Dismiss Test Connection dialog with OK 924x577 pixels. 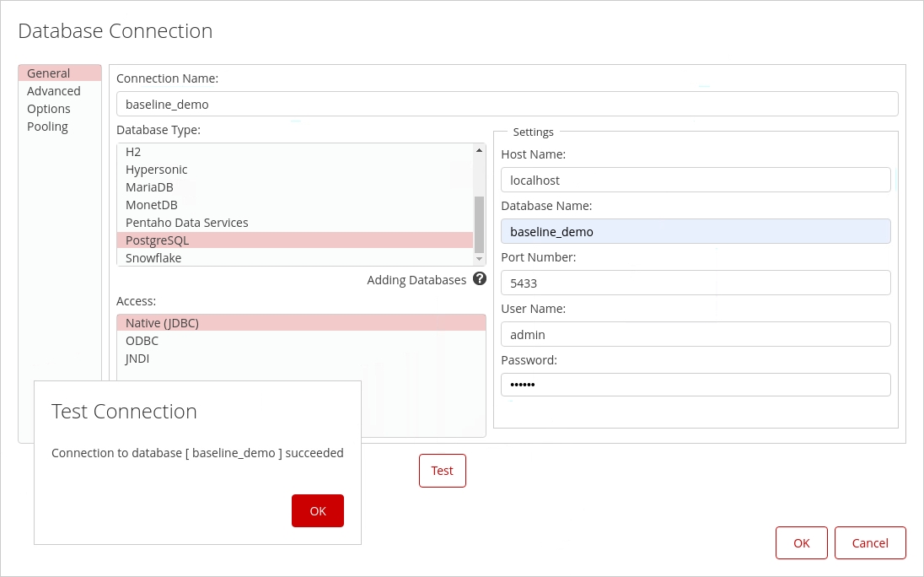pyautogui.click(x=318, y=510)
